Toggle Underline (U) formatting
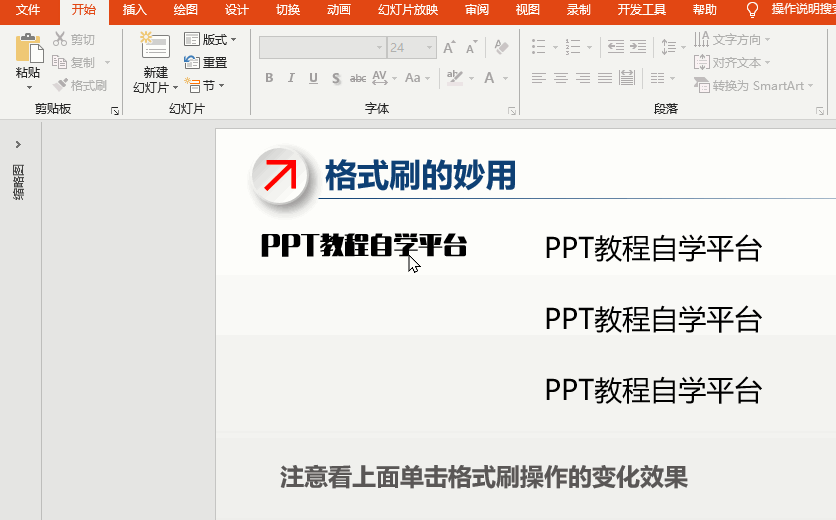This screenshot has height=520, width=836. pyautogui.click(x=314, y=78)
